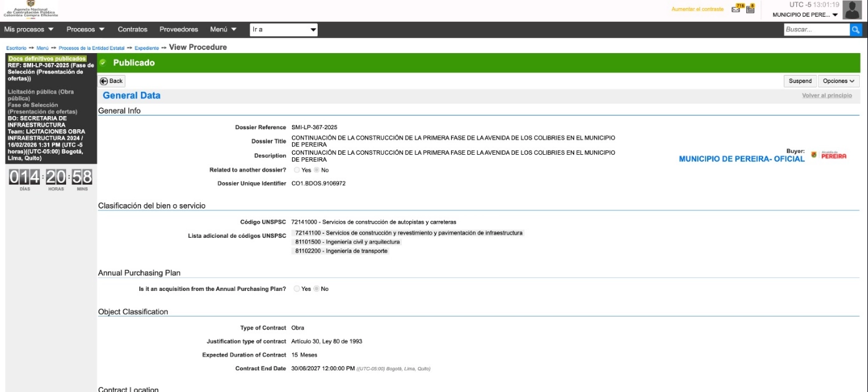Expand the Opciones dropdown button
Screen dimensions: 868x392
[838, 81]
